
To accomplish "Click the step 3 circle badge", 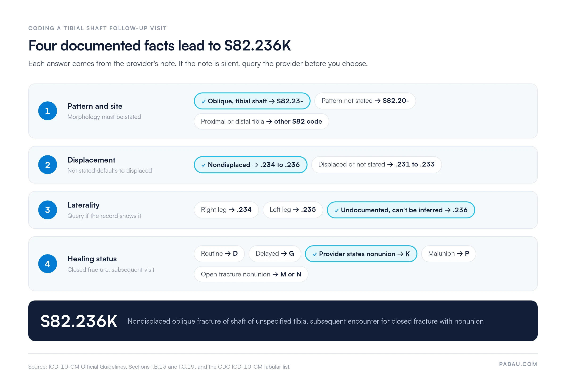I will tap(48, 210).
